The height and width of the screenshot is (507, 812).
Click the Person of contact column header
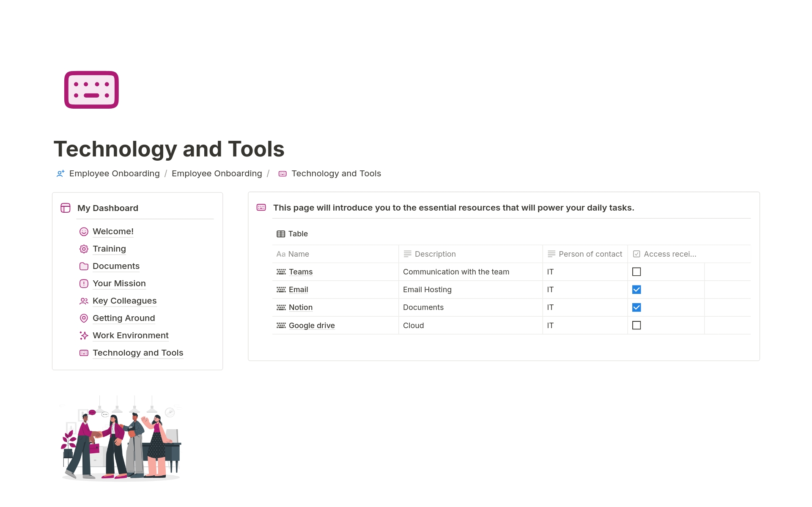590,254
